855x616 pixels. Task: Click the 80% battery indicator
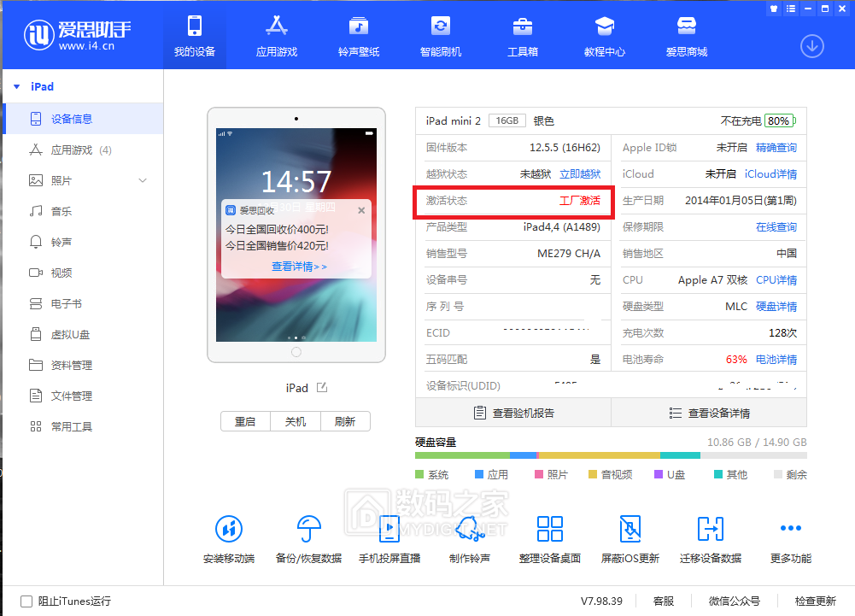(780, 120)
